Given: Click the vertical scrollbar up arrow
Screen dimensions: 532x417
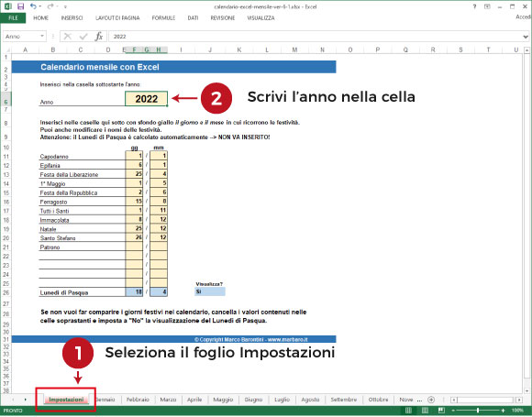Looking at the screenshot, I should pyautogui.click(x=526, y=50).
